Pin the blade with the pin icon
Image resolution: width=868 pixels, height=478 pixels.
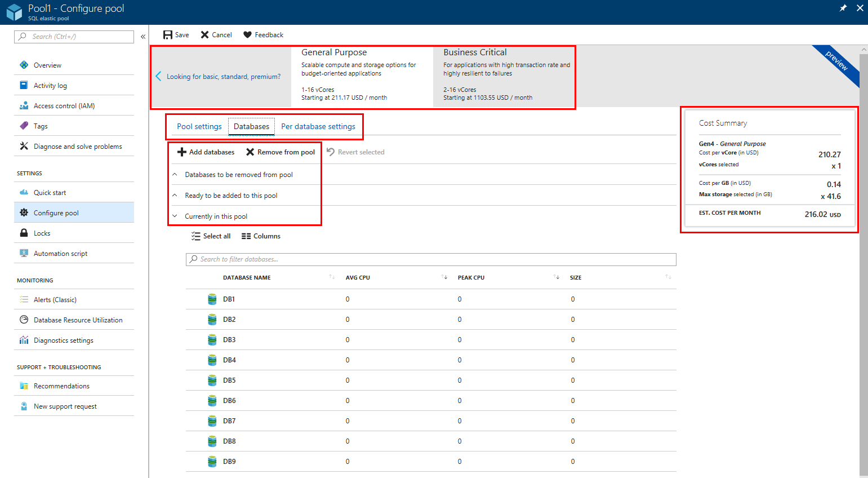click(843, 8)
